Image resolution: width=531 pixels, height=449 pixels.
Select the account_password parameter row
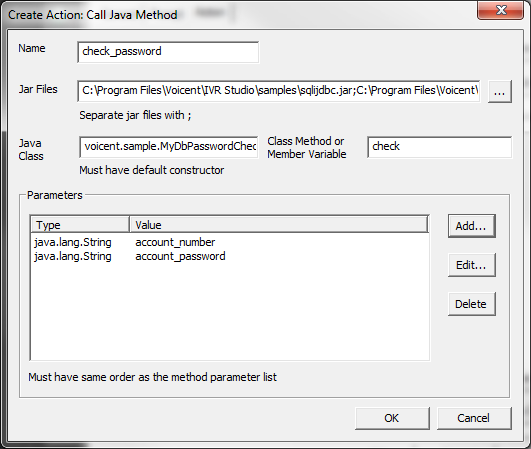pyautogui.click(x=230, y=256)
